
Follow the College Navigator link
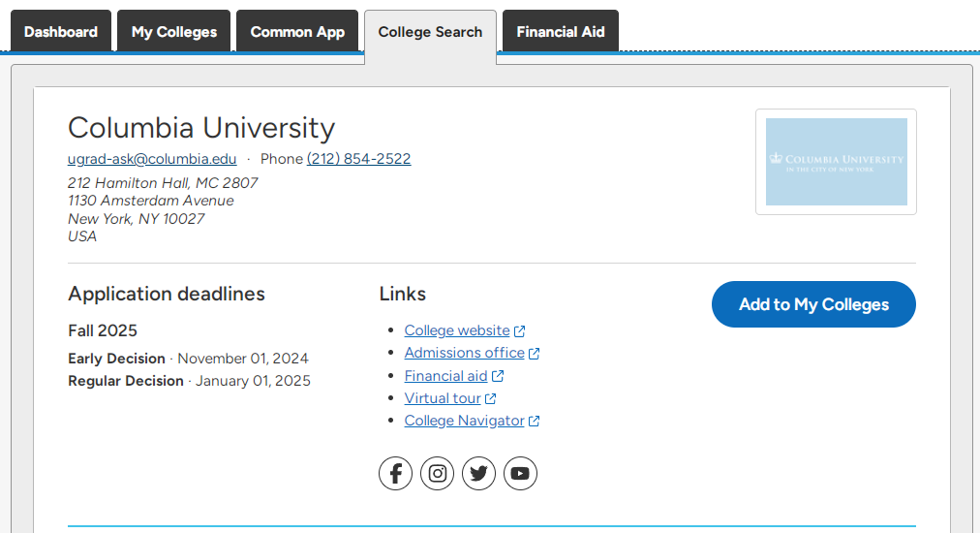pos(465,421)
